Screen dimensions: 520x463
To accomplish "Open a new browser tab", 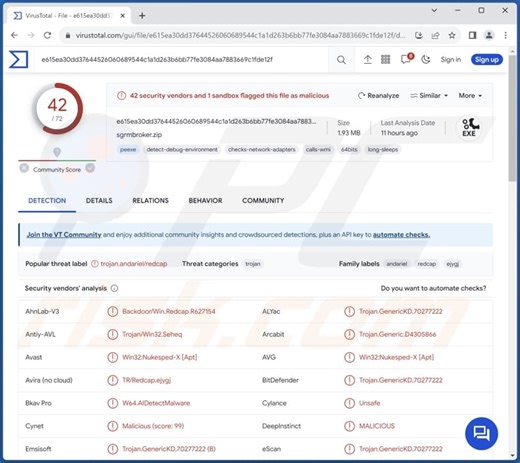I will point(142,15).
